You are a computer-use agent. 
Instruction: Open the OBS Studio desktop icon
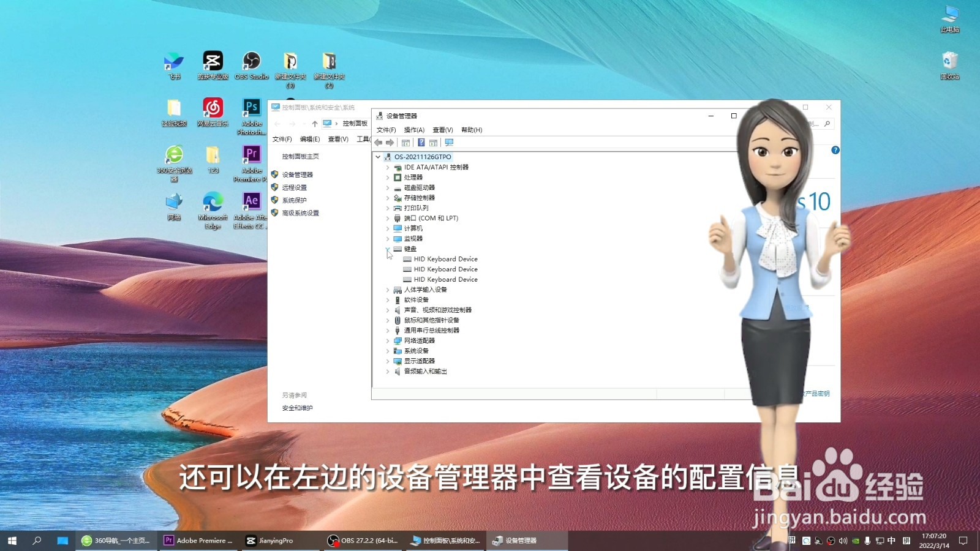252,66
